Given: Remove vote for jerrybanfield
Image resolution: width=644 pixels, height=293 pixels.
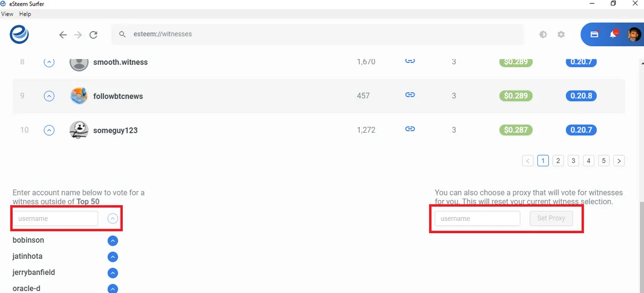Looking at the screenshot, I should 113,273.
